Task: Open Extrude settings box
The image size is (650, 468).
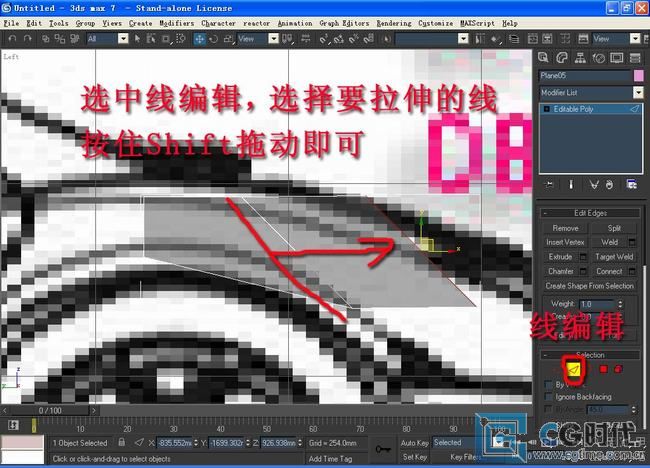Action: coord(583,257)
